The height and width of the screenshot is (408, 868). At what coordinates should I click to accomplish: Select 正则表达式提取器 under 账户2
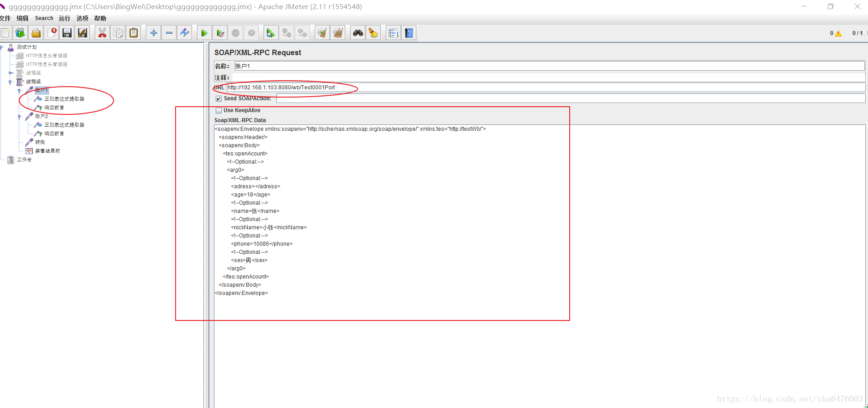coord(64,125)
